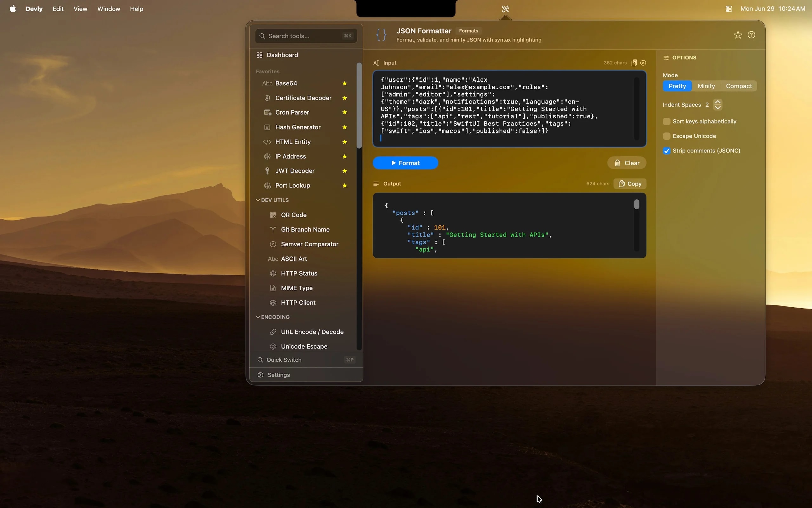Clear input with the small circled x icon

[643, 63]
